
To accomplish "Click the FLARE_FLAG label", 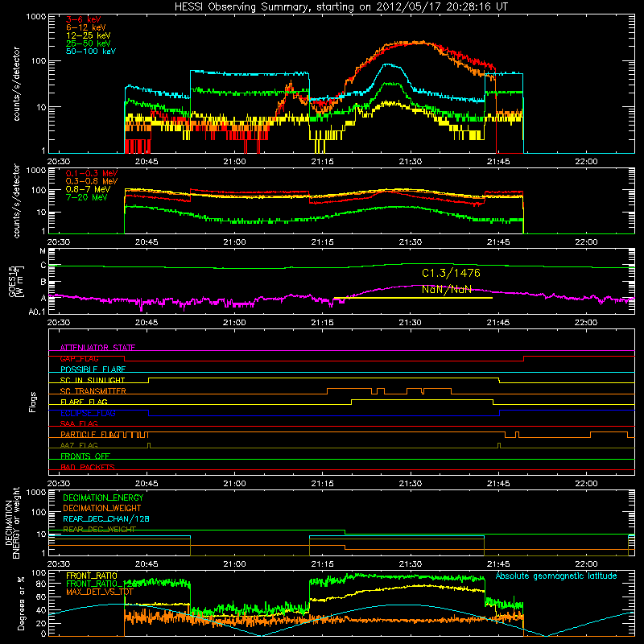I will pyautogui.click(x=84, y=402).
